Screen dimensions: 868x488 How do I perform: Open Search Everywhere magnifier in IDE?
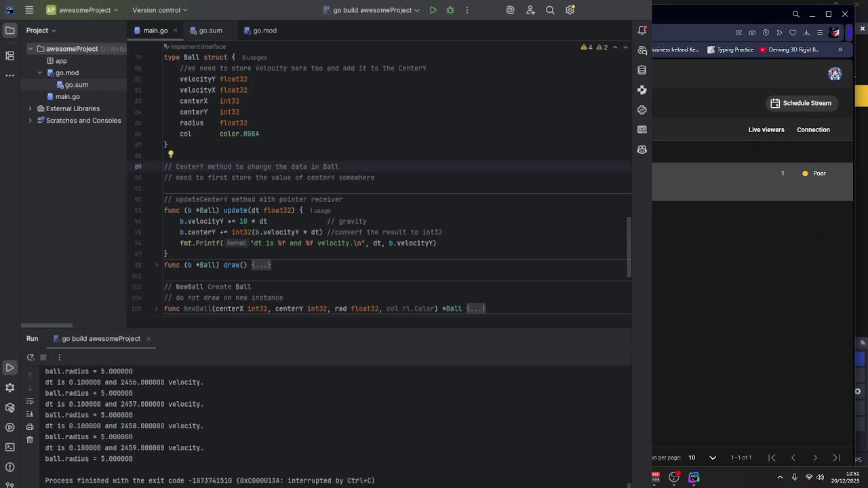[x=550, y=10]
